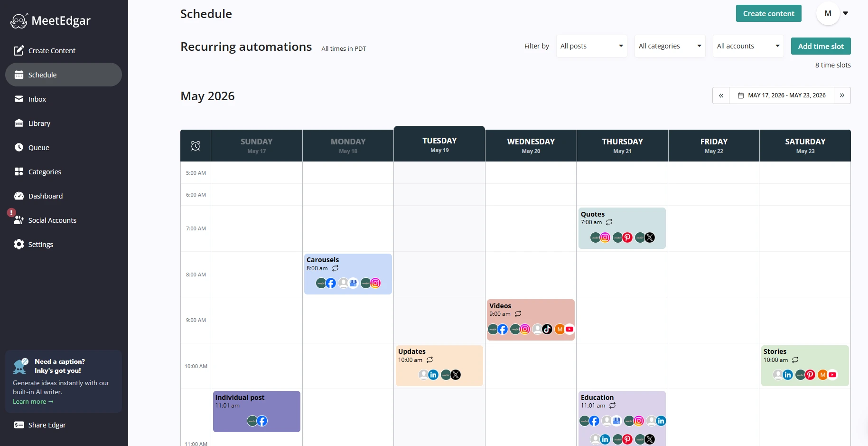Go to the Inbox page

pos(64,99)
